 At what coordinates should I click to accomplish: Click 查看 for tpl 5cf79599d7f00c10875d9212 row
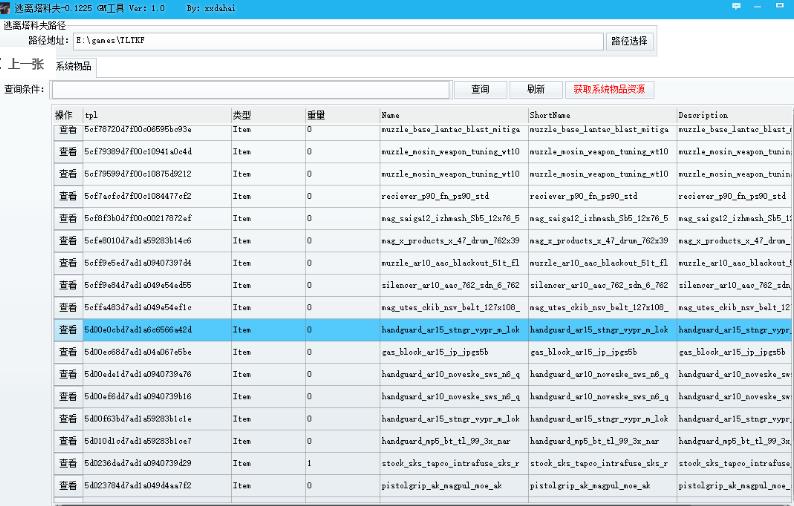(x=68, y=174)
